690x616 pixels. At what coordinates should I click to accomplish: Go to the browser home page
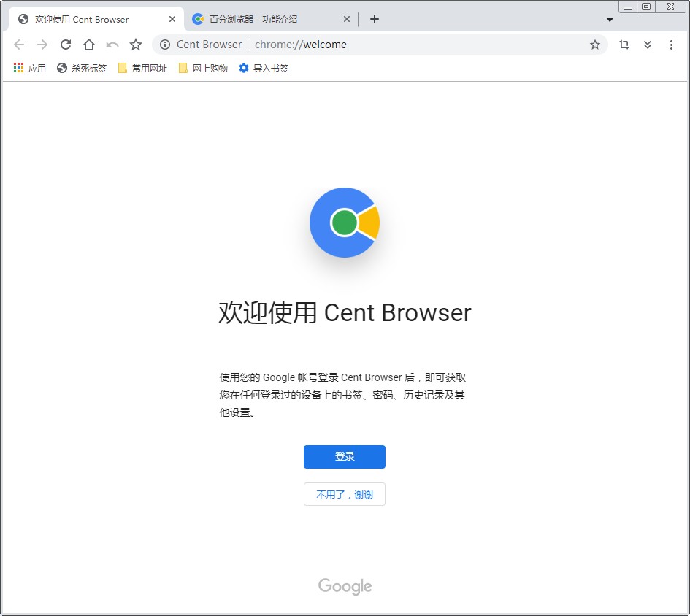pyautogui.click(x=89, y=45)
